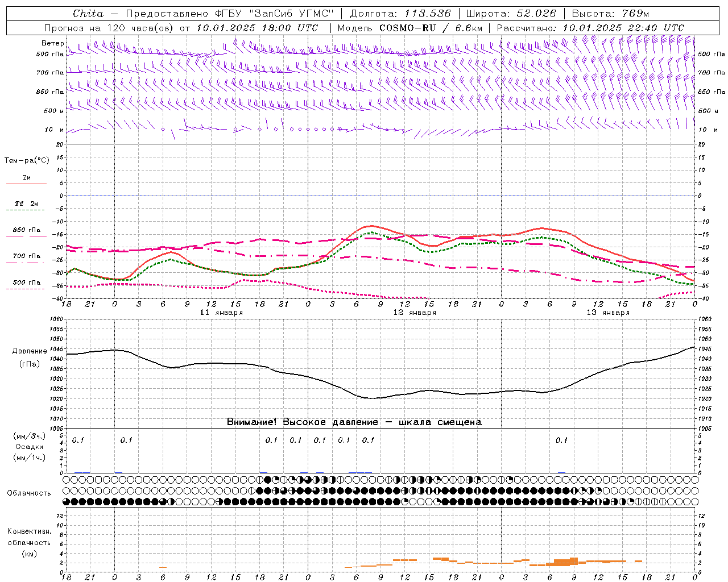Select the "Прогноз на 120 часа(ов)" forecast header
The height and width of the screenshot is (582, 728).
pos(110,28)
